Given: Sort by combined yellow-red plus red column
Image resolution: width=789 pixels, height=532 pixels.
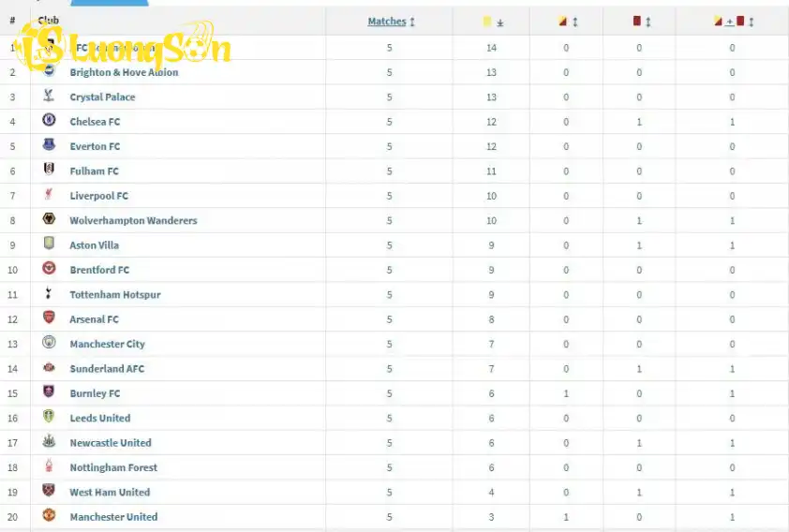Looking at the screenshot, I should tap(732, 22).
